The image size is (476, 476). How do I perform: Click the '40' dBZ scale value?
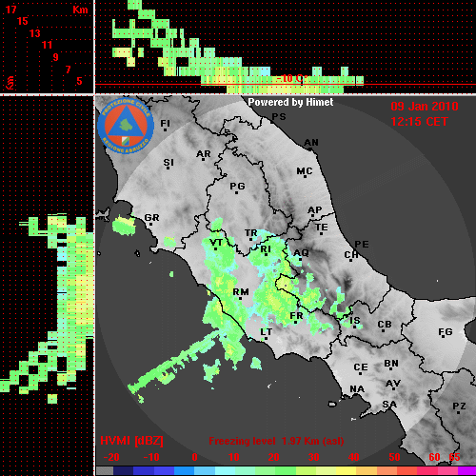[354, 457]
